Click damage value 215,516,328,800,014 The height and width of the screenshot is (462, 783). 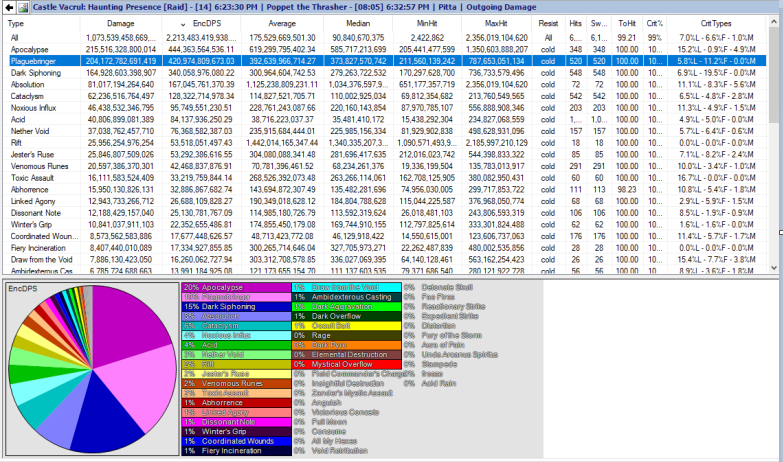tap(121, 49)
